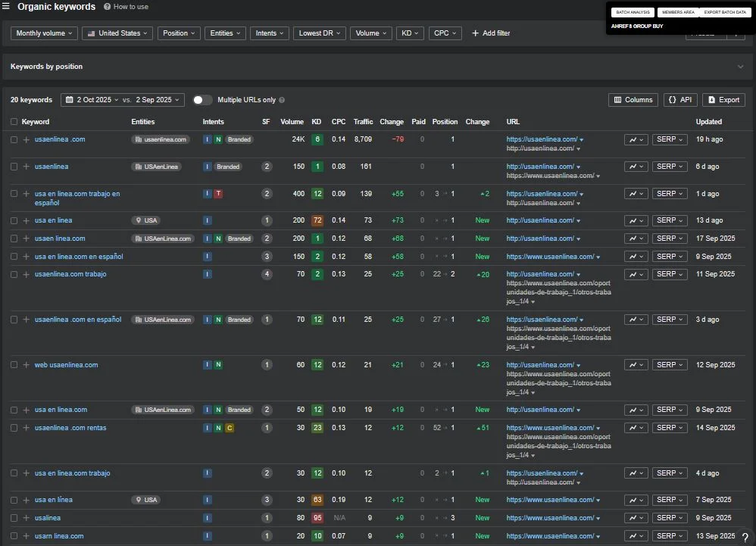756x546 pixels.
Task: Click the Branded tag in usaenlinea row
Action: tap(228, 167)
